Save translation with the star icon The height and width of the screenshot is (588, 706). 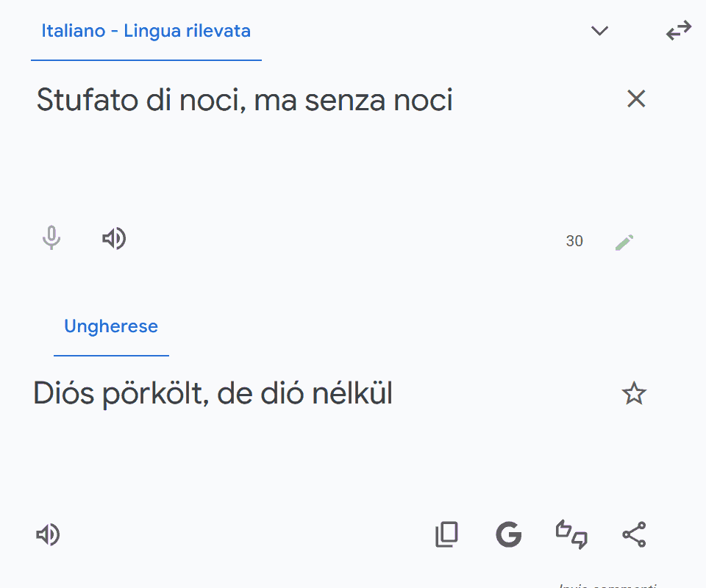(x=634, y=394)
